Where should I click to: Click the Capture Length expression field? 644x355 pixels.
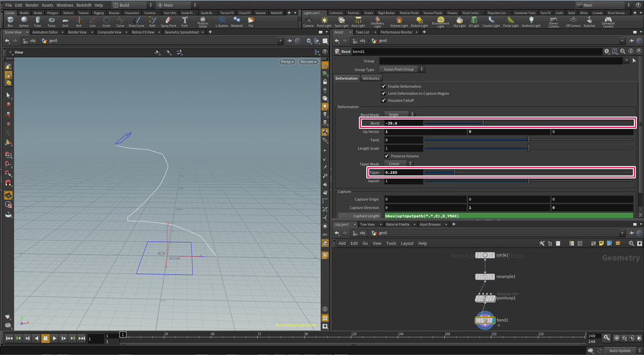(509, 216)
